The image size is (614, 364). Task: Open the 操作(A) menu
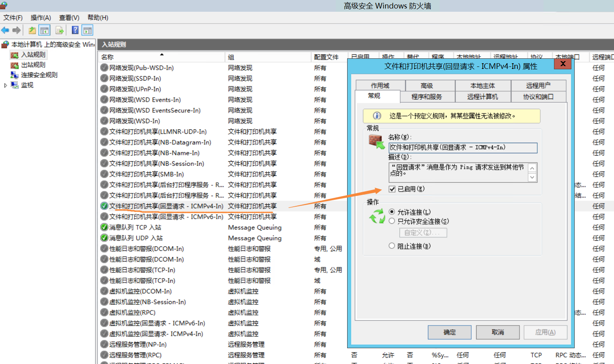41,17
